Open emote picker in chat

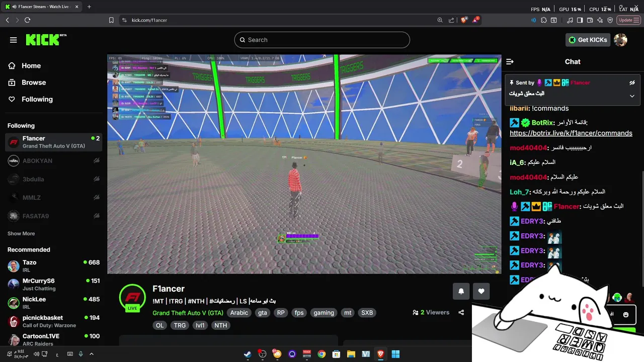pyautogui.click(x=625, y=315)
